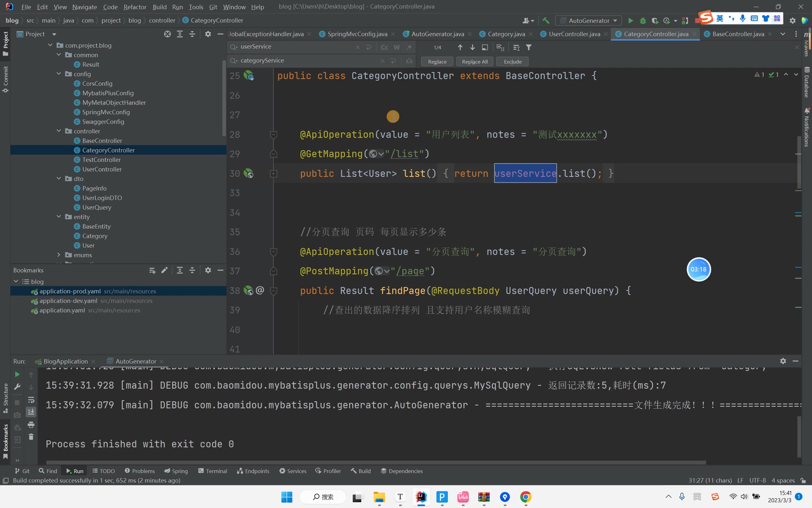Toggle regex option in find field

pyautogui.click(x=409, y=48)
